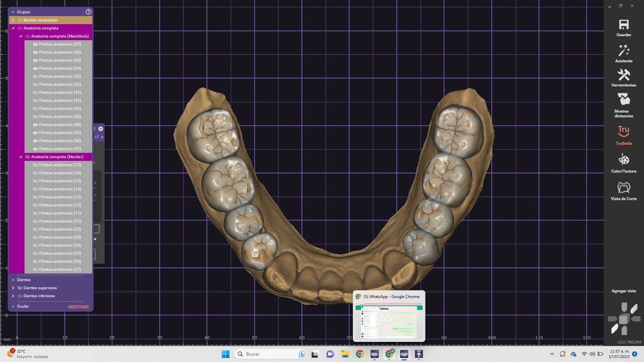Enable Vista de Corte cut view
This screenshot has height=362, width=644.
[x=623, y=188]
